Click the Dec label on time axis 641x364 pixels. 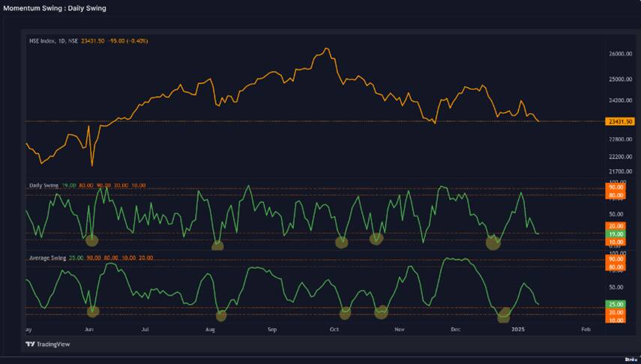455,329
